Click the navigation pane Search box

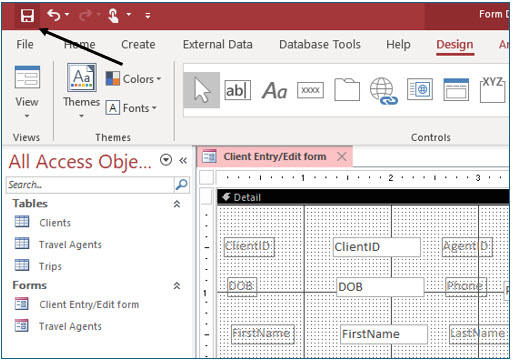(x=90, y=185)
